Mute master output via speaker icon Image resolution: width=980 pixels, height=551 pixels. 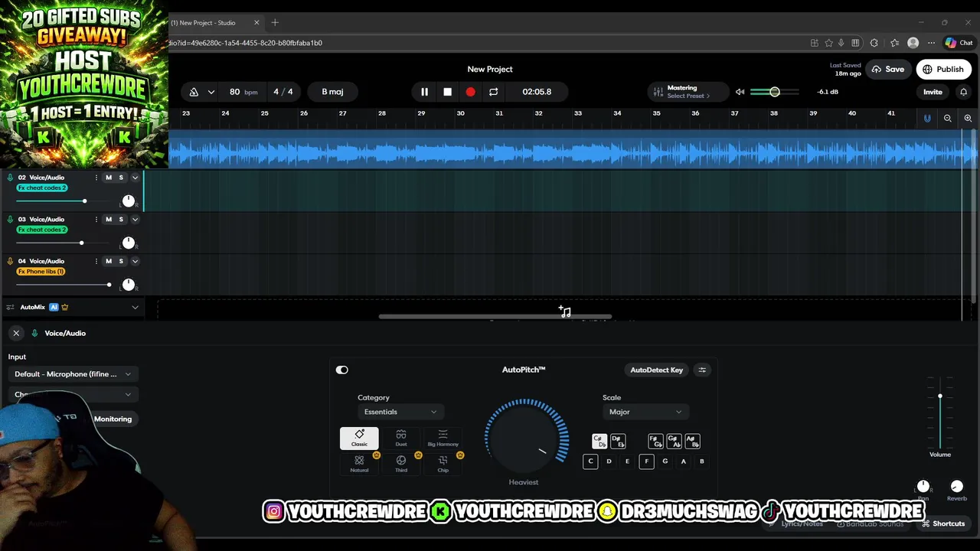coord(740,92)
